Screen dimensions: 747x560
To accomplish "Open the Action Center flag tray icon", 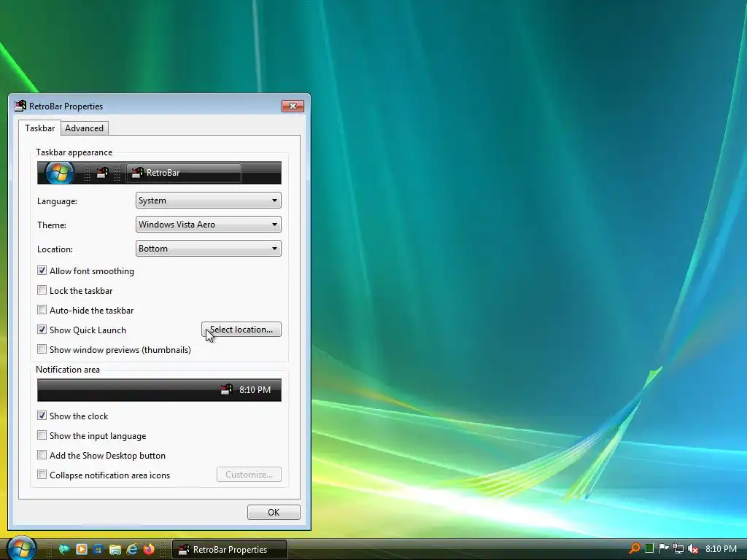I will pyautogui.click(x=663, y=548).
